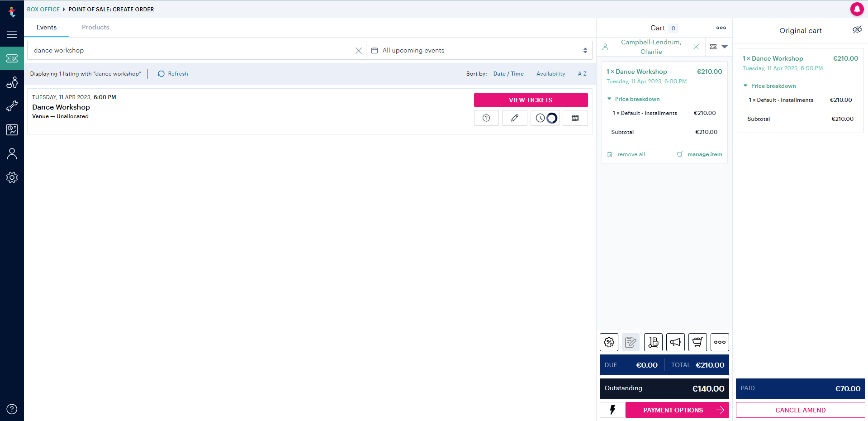868x421 pixels.
Task: Open the marketing megaphone icon
Action: pyautogui.click(x=675, y=342)
